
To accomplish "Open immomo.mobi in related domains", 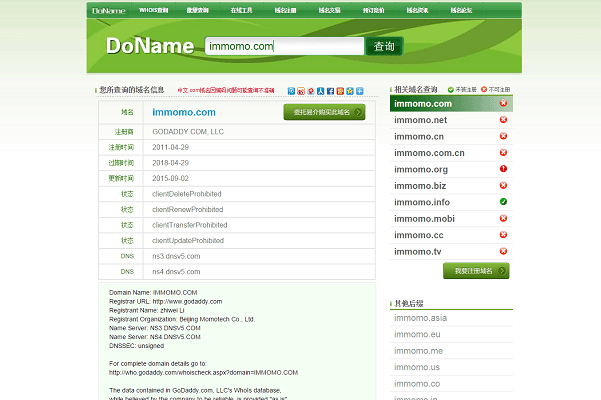I will point(424,219).
